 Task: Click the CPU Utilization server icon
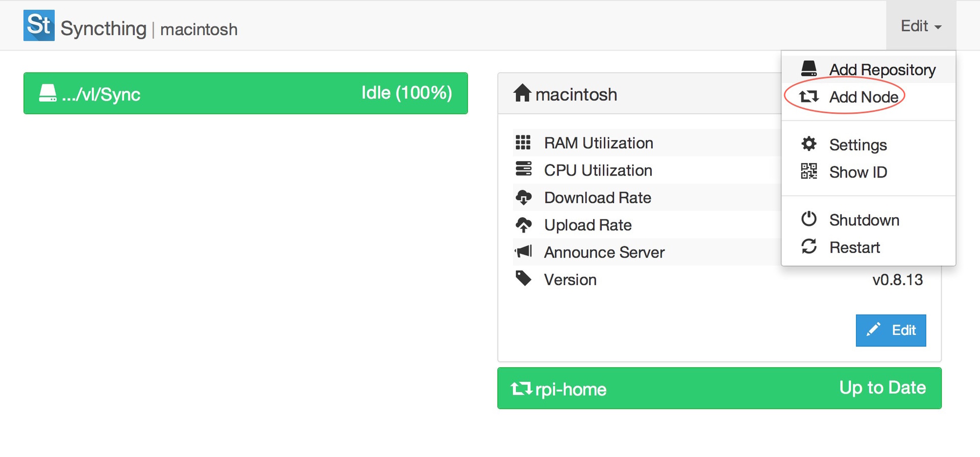point(523,169)
